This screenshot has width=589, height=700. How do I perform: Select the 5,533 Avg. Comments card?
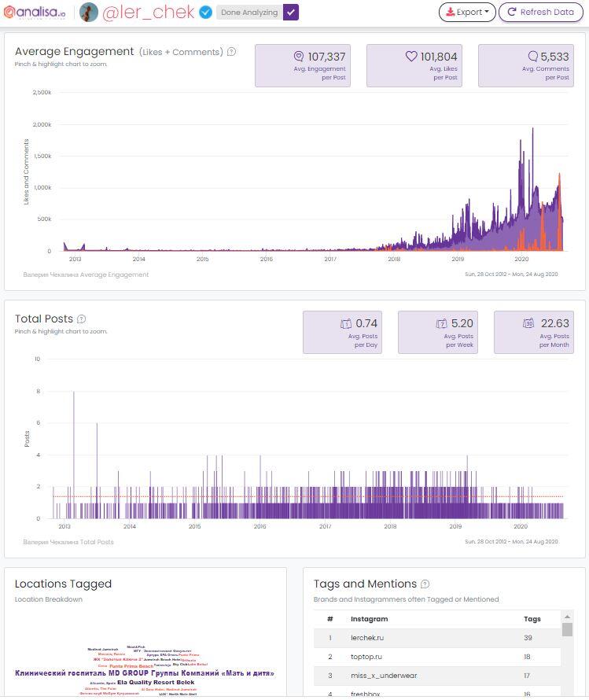pos(526,65)
